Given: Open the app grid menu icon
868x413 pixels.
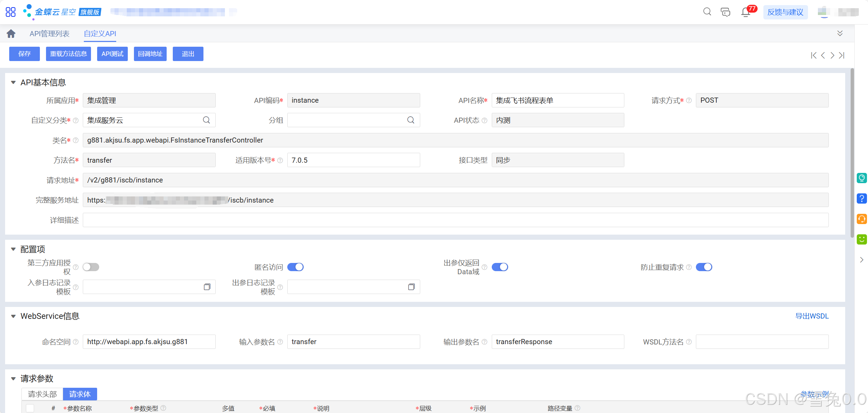Looking at the screenshot, I should click(x=11, y=12).
